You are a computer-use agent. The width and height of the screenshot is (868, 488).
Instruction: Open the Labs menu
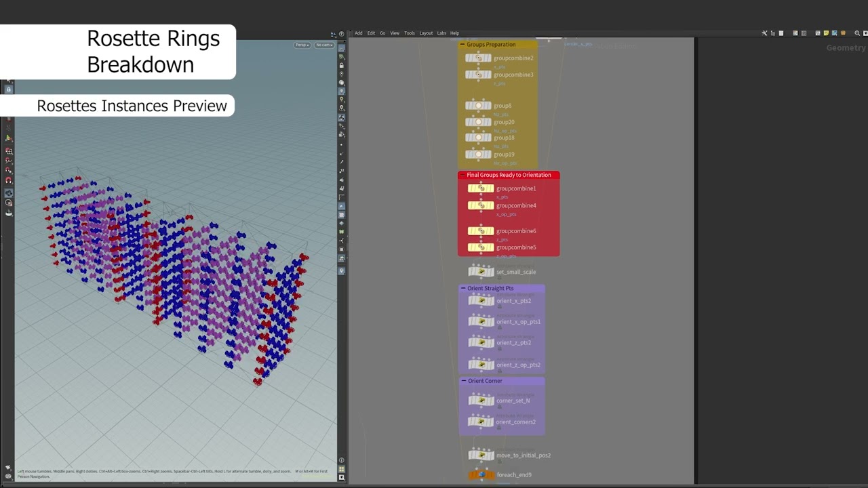pyautogui.click(x=441, y=33)
